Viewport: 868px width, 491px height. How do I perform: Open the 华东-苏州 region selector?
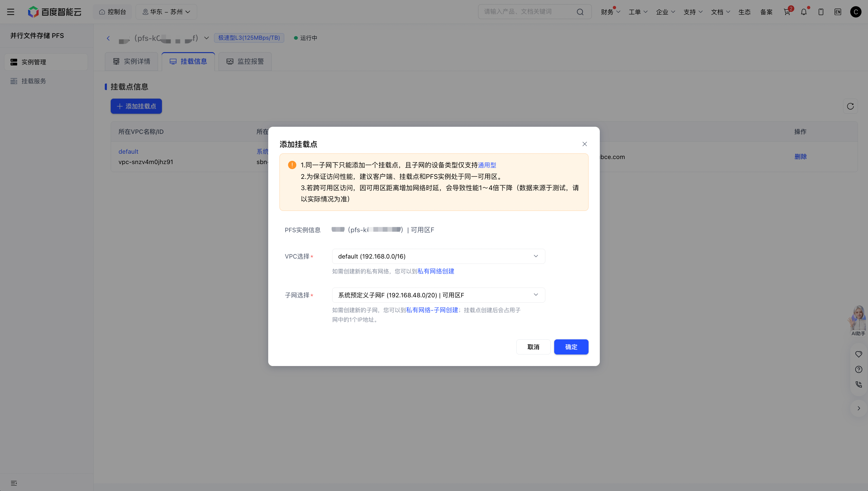pos(166,12)
